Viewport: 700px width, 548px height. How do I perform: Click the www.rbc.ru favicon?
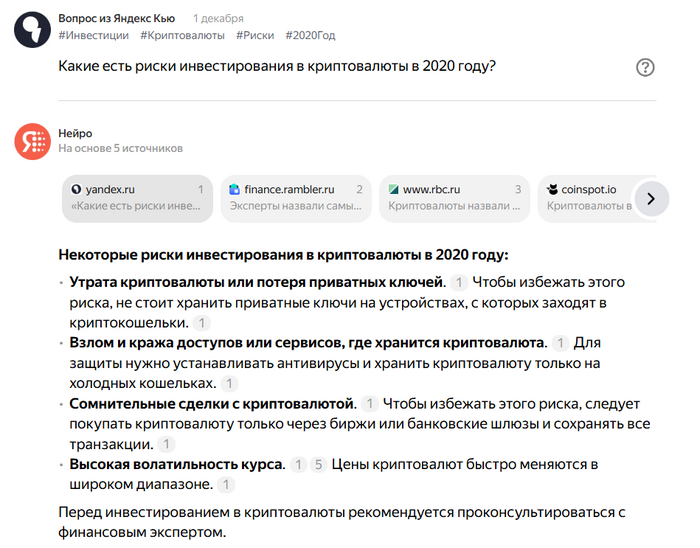pyautogui.click(x=393, y=189)
